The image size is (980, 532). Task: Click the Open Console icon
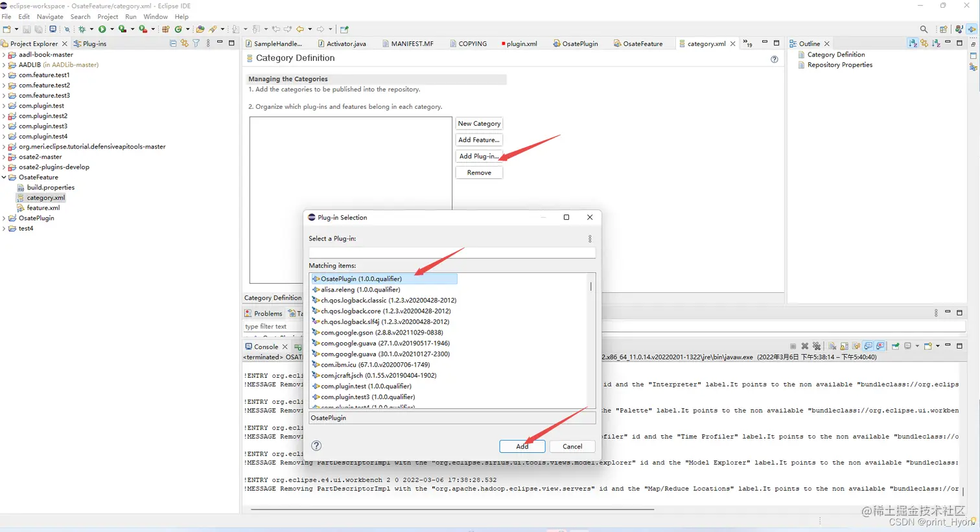point(928,347)
